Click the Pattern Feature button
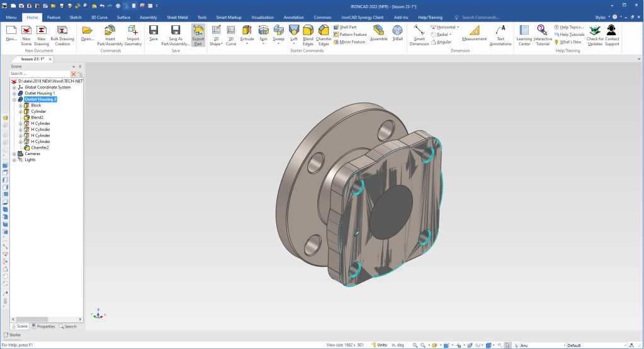644x349 pixels. tap(350, 35)
